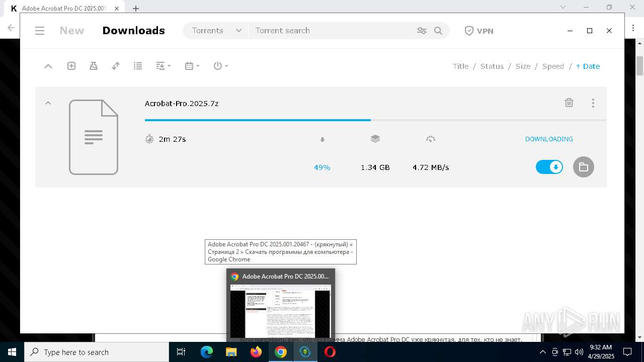Screen dimensions: 644x362
Task: Switch to the New tab
Action: [x=72, y=31]
